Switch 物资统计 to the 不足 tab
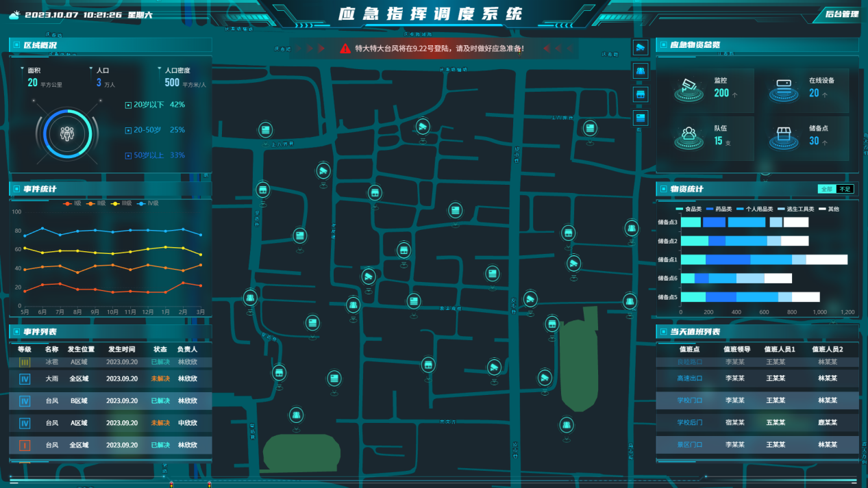This screenshot has height=488, width=868. point(845,189)
